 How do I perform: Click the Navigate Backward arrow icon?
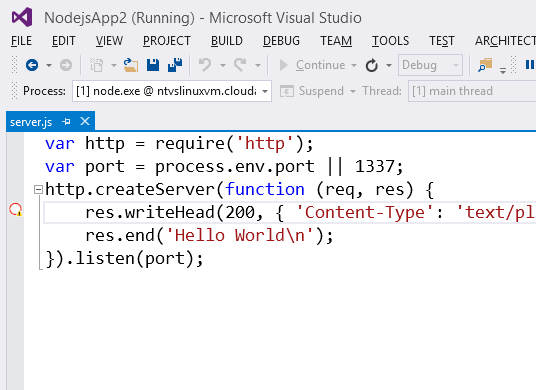tap(32, 65)
